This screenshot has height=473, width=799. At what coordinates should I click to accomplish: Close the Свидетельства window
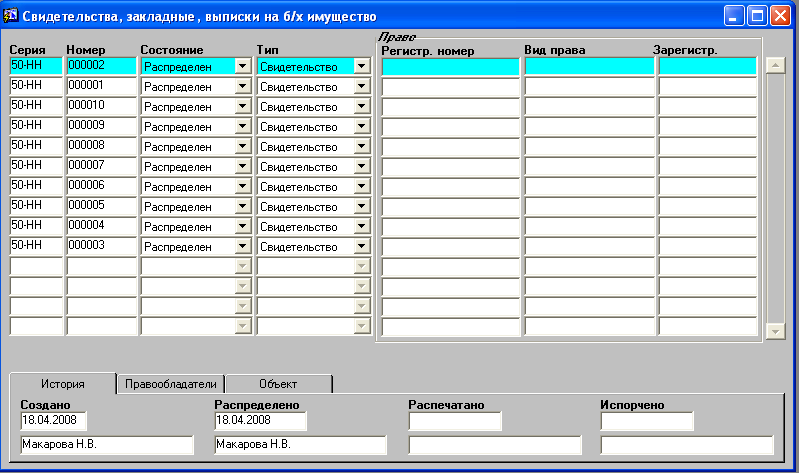tap(780, 16)
